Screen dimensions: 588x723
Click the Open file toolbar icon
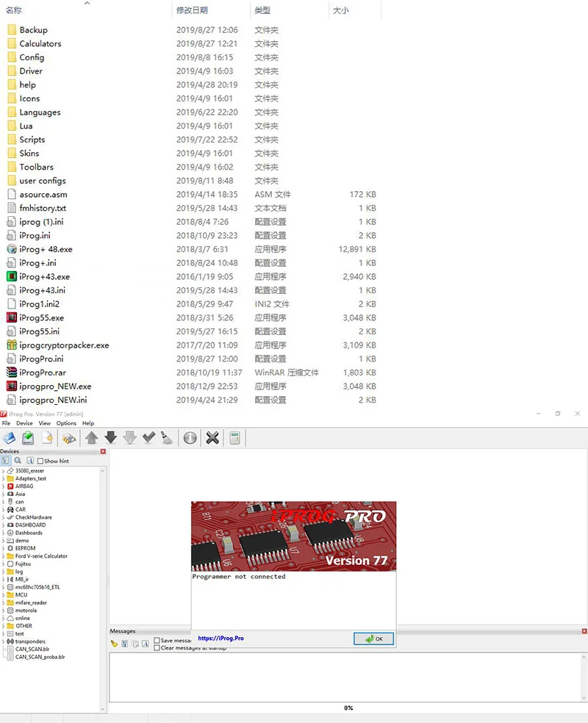point(9,438)
